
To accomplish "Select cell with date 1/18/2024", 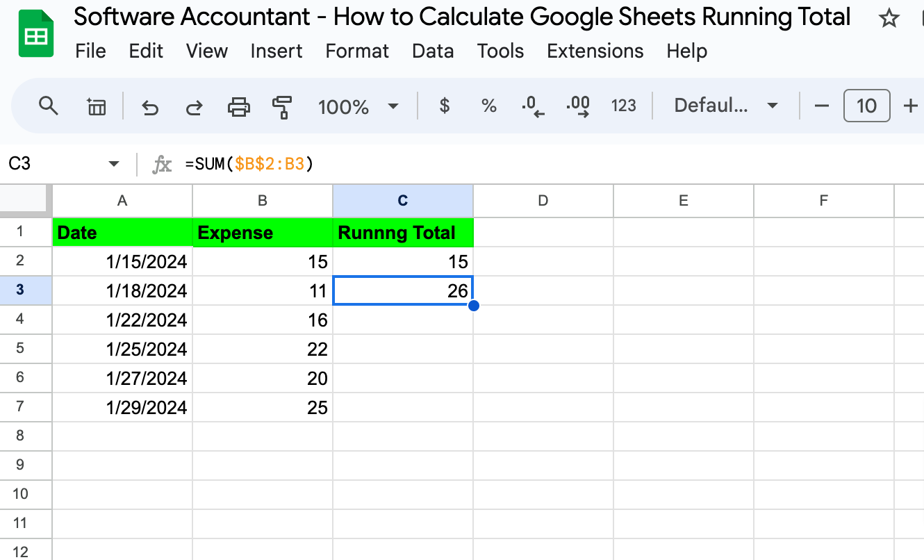I will click(122, 290).
